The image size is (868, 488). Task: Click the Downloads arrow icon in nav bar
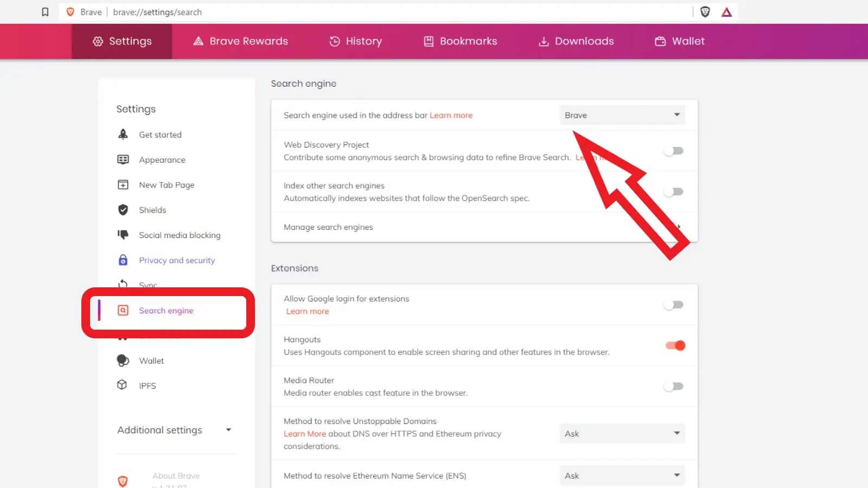544,41
